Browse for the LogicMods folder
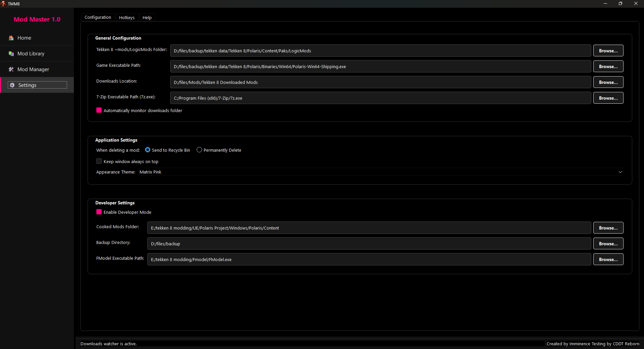The width and height of the screenshot is (644, 349). click(x=608, y=50)
